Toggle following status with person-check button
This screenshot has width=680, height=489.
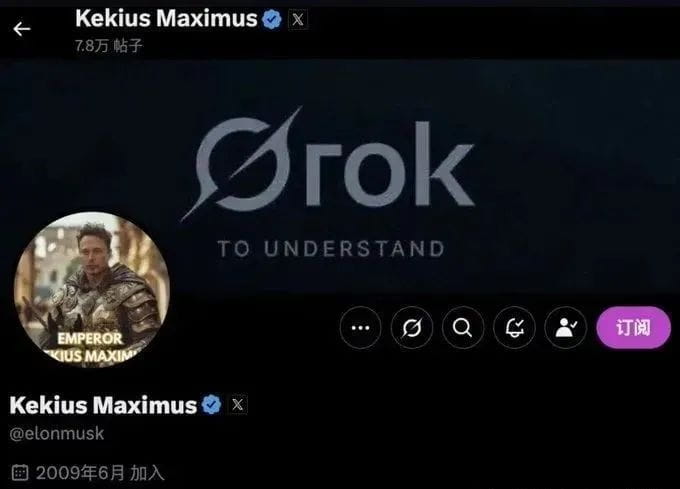566,327
